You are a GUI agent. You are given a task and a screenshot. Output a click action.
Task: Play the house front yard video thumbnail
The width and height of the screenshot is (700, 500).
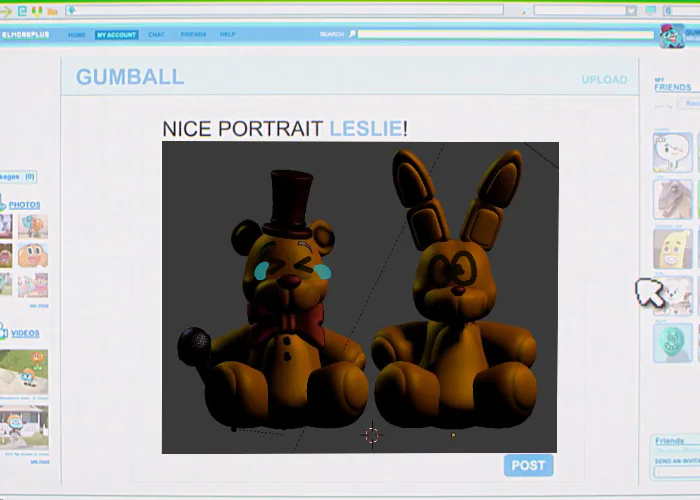point(24,428)
